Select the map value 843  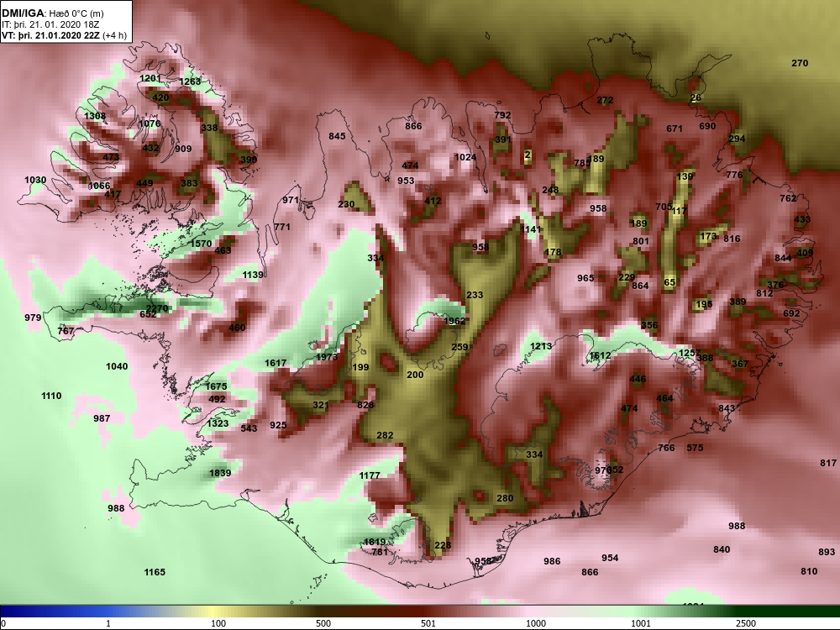(727, 408)
